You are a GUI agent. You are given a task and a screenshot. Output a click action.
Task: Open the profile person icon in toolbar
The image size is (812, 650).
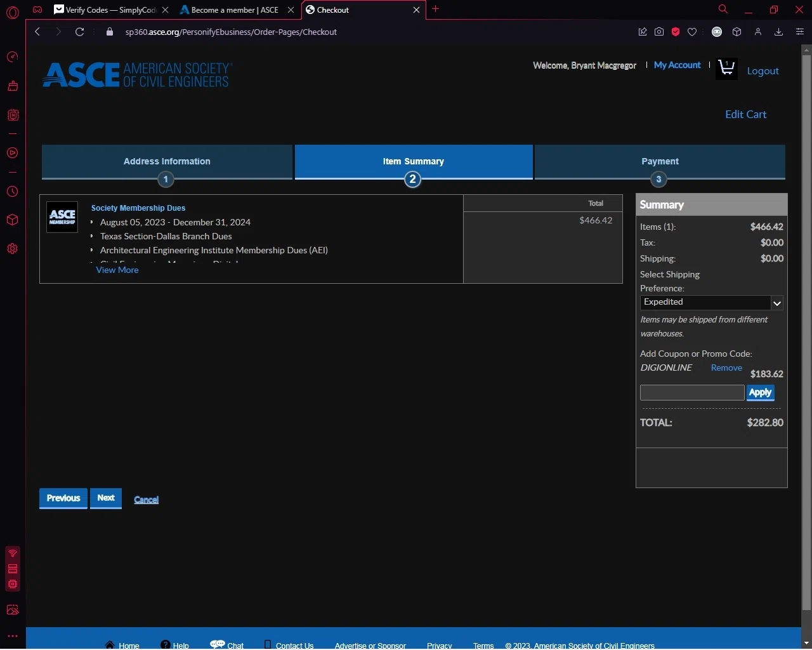pos(757,32)
